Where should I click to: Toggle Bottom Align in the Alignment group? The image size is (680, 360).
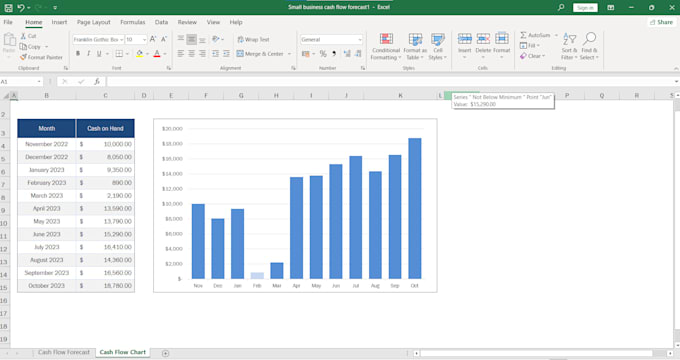(x=202, y=39)
